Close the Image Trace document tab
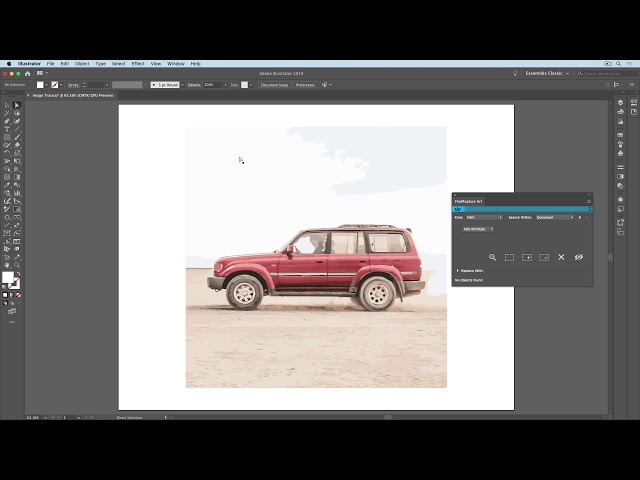 (x=28, y=96)
